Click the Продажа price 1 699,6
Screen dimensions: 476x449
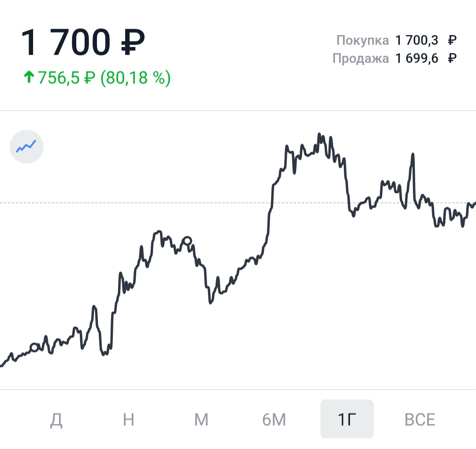coord(417,58)
